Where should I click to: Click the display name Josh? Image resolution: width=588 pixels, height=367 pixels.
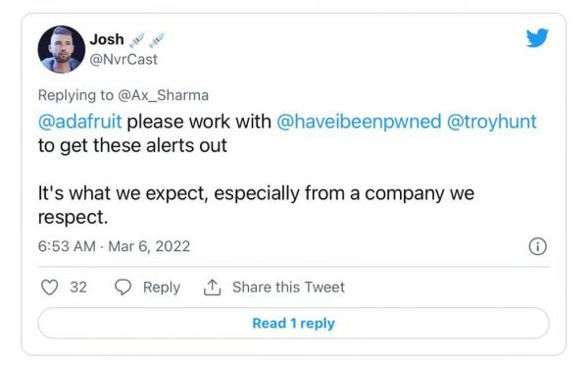pyautogui.click(x=107, y=39)
